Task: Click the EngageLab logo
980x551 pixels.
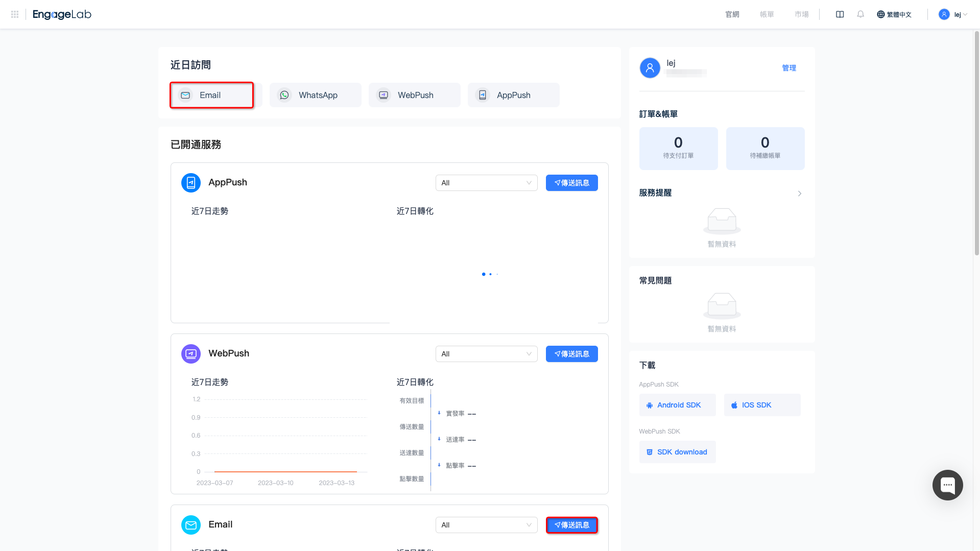Action: click(x=62, y=14)
